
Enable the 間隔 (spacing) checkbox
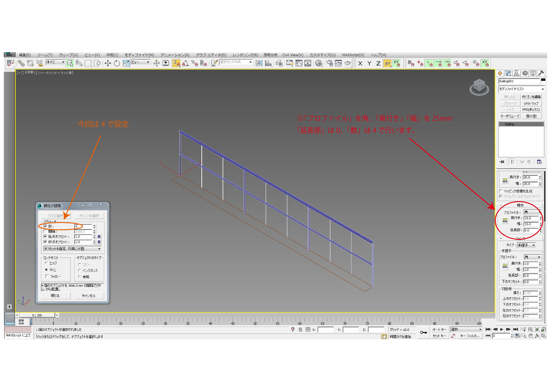45,231
